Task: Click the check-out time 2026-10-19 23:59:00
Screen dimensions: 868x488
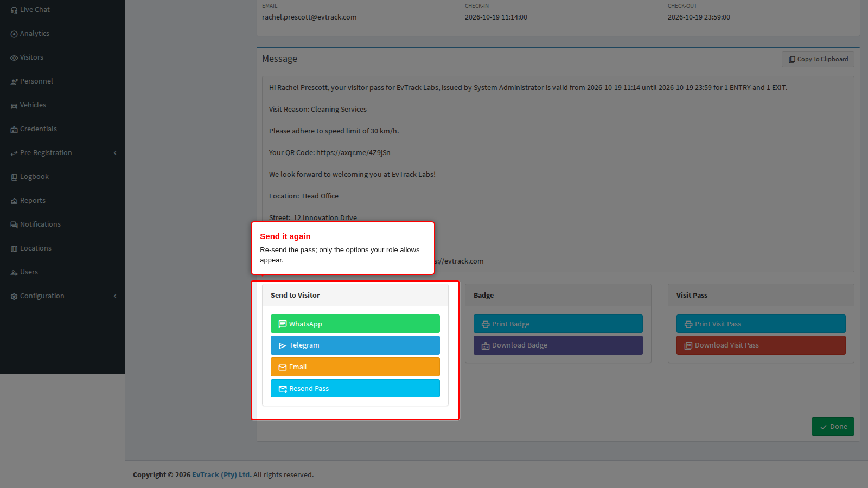Action: [699, 17]
